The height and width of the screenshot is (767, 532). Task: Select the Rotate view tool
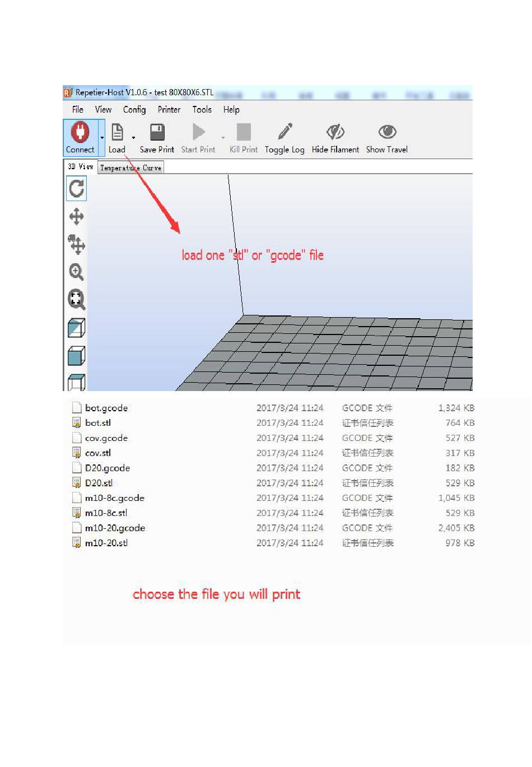[77, 188]
